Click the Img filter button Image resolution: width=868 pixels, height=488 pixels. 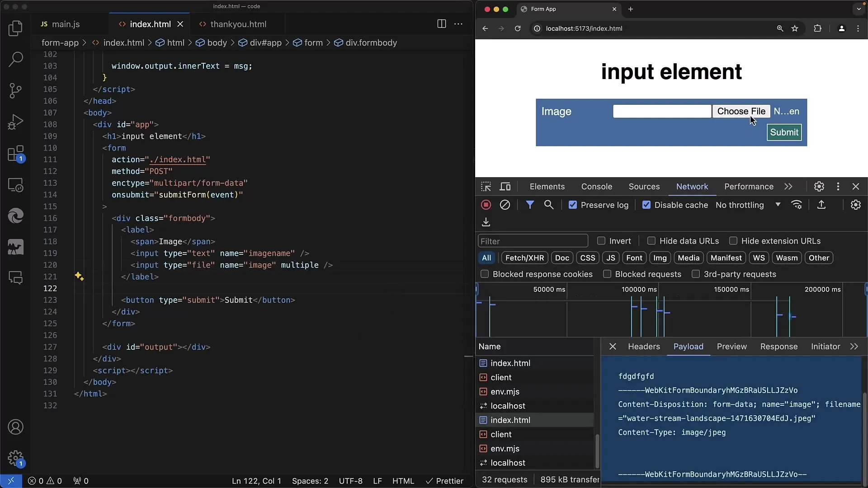pos(659,258)
